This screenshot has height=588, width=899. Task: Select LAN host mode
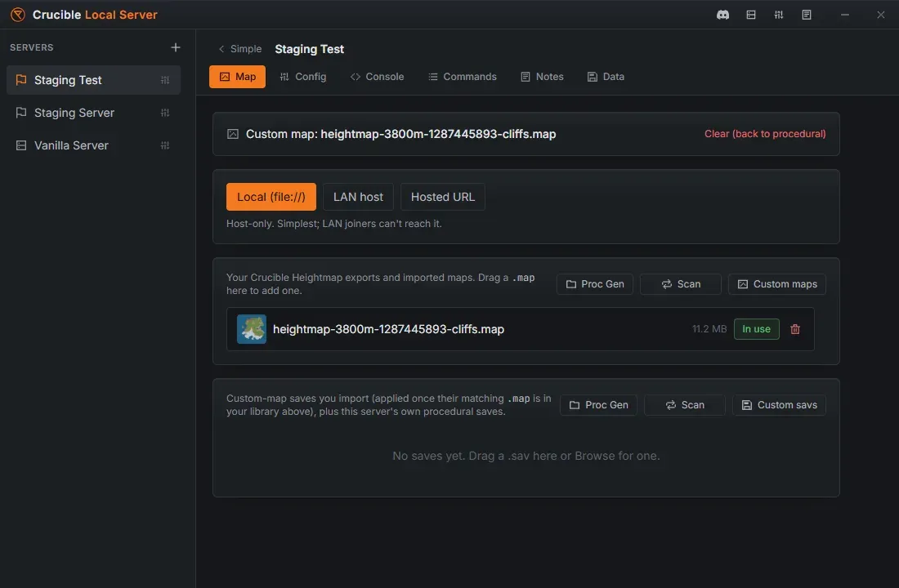tap(358, 197)
